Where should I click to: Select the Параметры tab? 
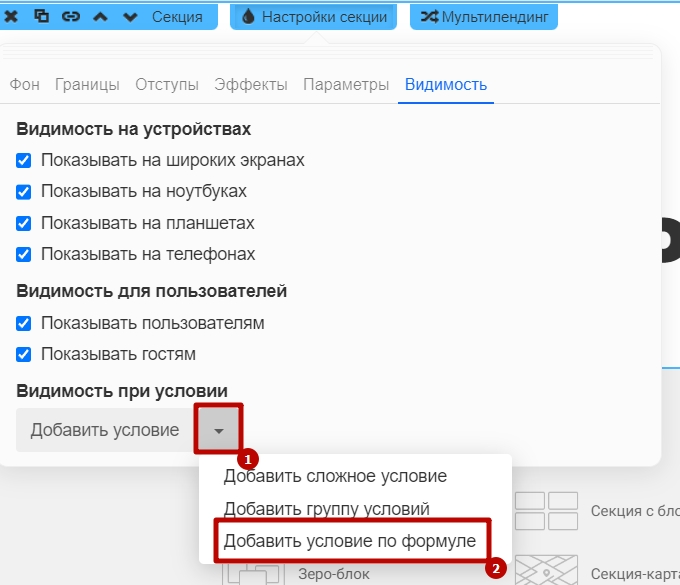point(346,85)
